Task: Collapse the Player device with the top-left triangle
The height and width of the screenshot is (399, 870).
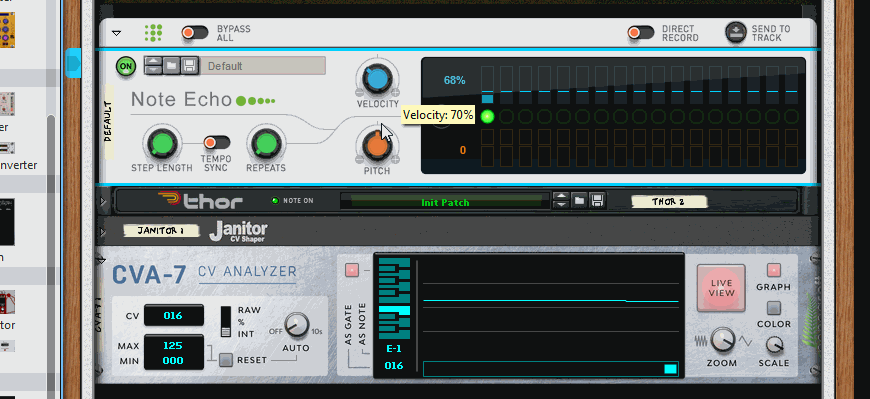Action: pyautogui.click(x=117, y=33)
